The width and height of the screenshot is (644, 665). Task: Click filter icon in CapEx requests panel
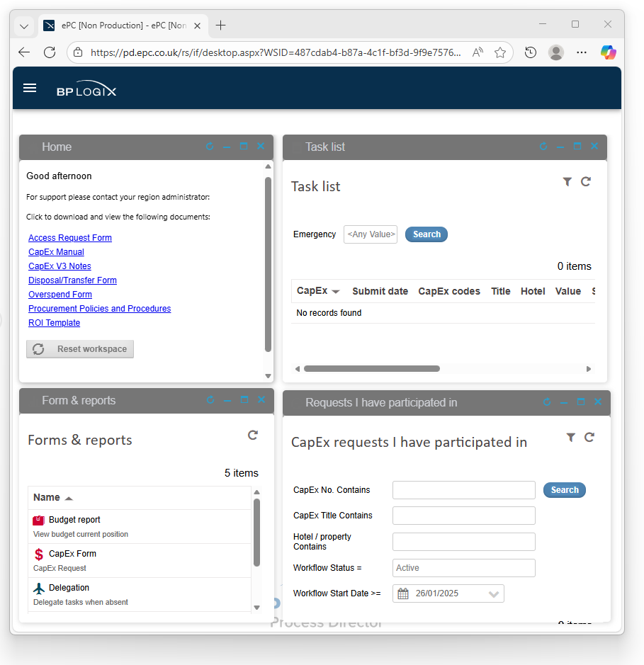pyautogui.click(x=570, y=438)
